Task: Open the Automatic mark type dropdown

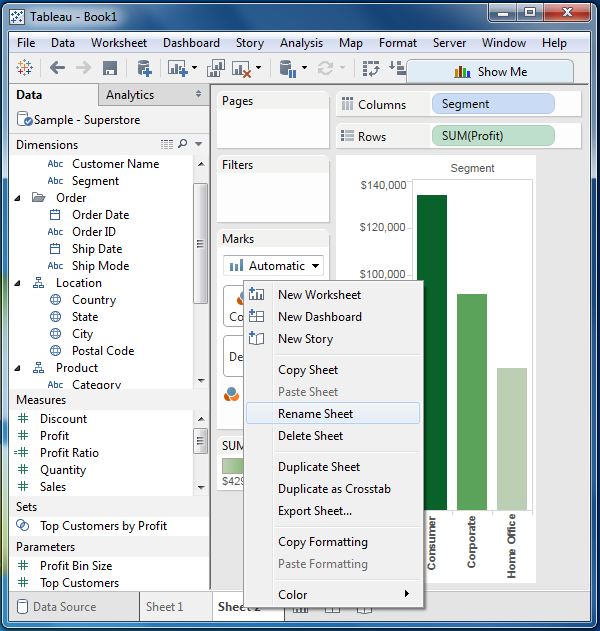Action: [274, 266]
